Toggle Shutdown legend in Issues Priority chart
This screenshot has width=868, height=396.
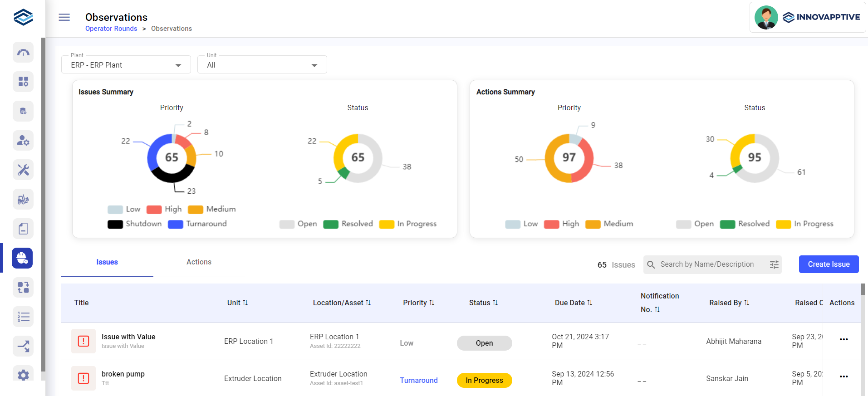(x=135, y=224)
